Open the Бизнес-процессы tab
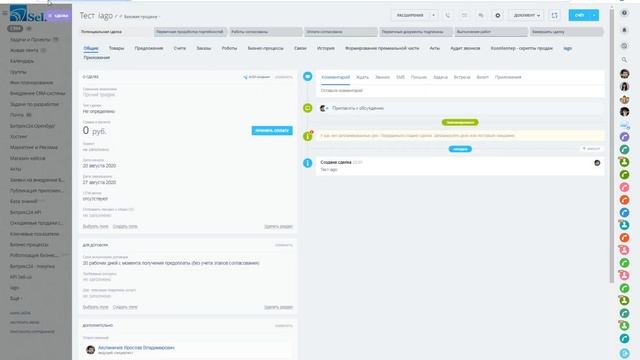Image resolution: width=640 pixels, height=360 pixels. point(265,48)
